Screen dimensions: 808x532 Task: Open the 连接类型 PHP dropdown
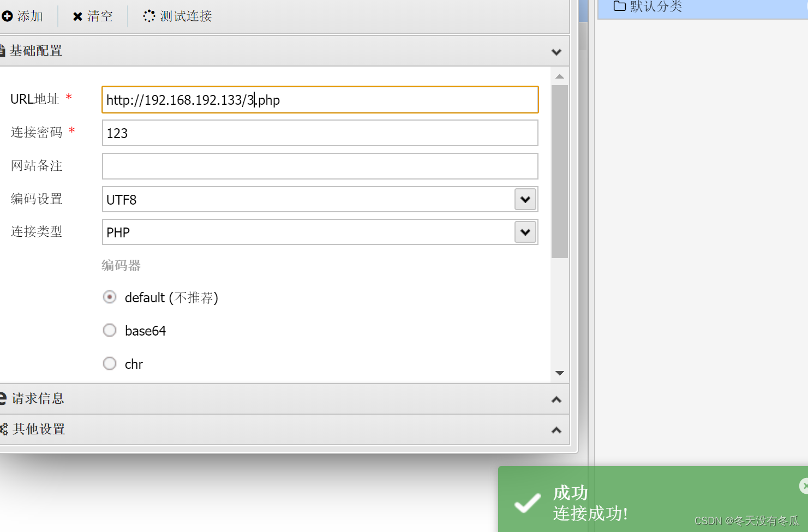coord(525,232)
